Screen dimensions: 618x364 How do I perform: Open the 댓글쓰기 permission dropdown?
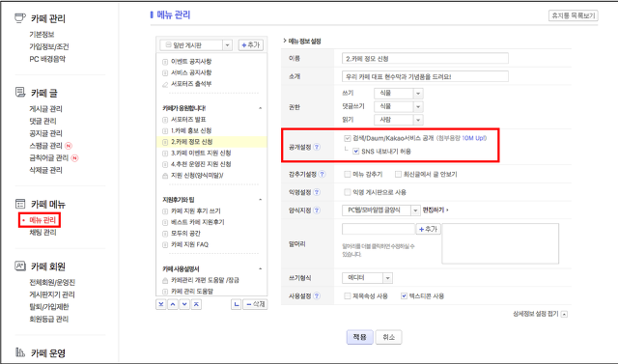(399, 106)
